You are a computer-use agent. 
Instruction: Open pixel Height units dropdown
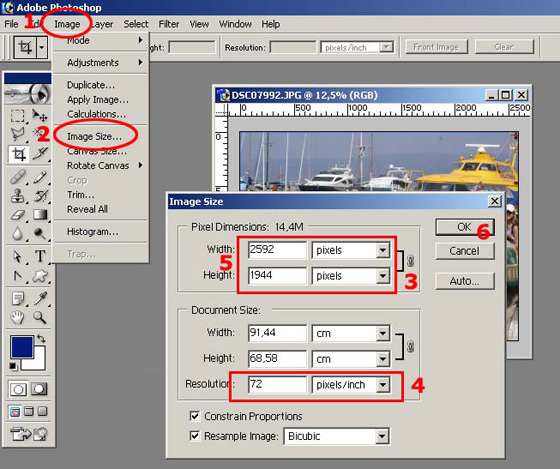[x=382, y=276]
